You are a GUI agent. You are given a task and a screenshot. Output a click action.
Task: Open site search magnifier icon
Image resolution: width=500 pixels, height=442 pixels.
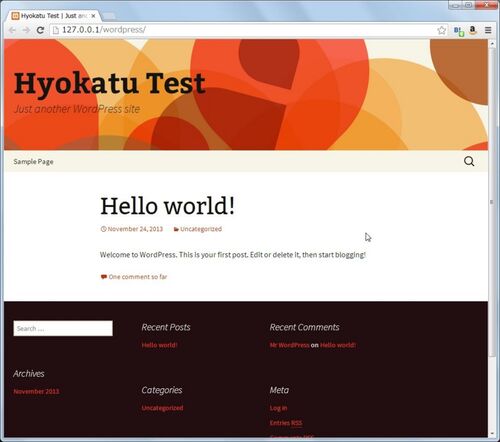point(469,161)
